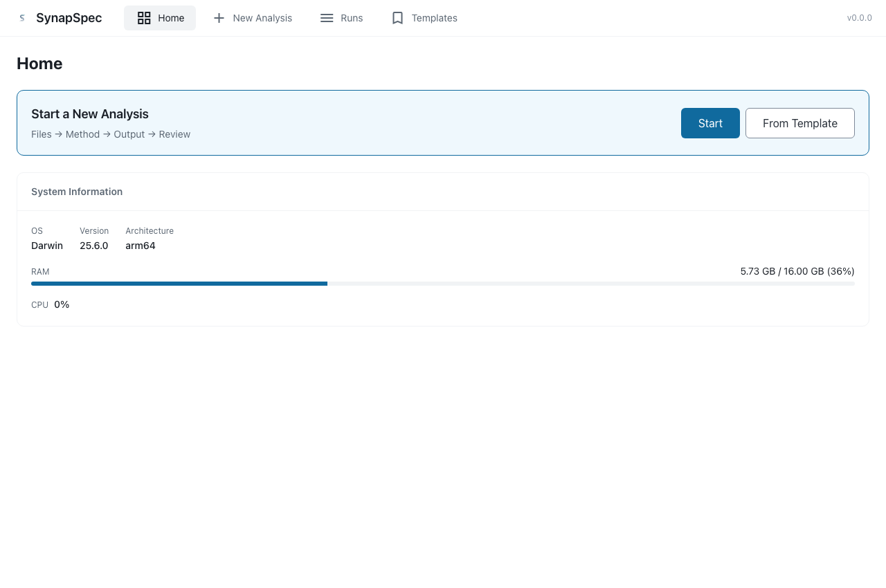The height and width of the screenshot is (588, 886).
Task: Click the CPU 0% value
Action: (62, 304)
